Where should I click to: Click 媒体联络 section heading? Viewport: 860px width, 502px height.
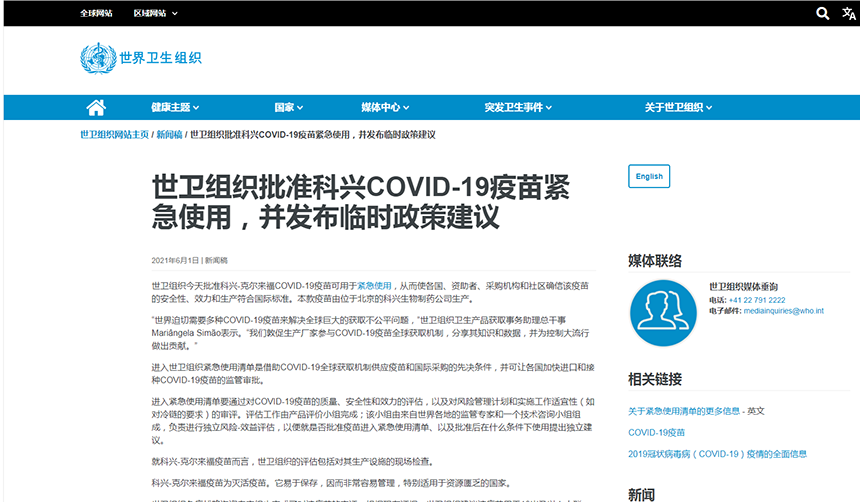tap(655, 261)
